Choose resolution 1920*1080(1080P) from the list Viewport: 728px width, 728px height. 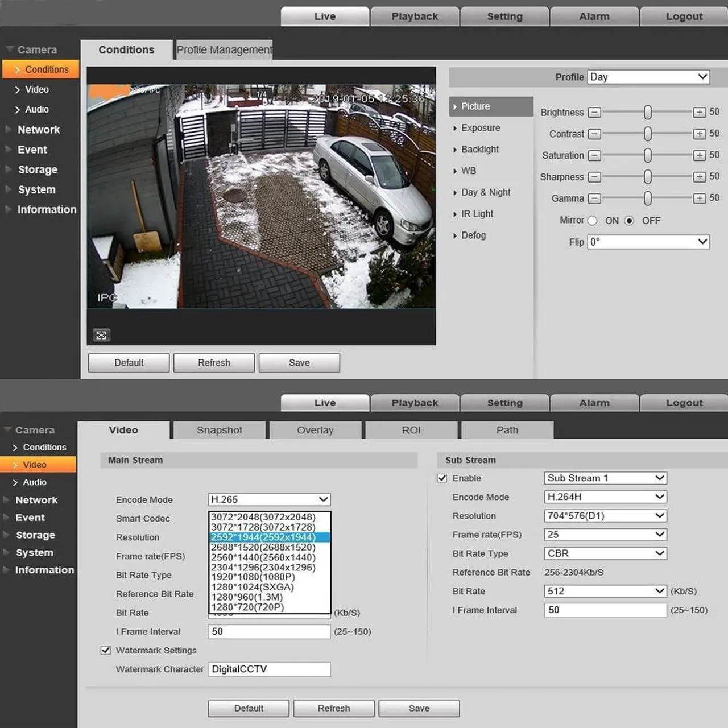click(x=270, y=577)
